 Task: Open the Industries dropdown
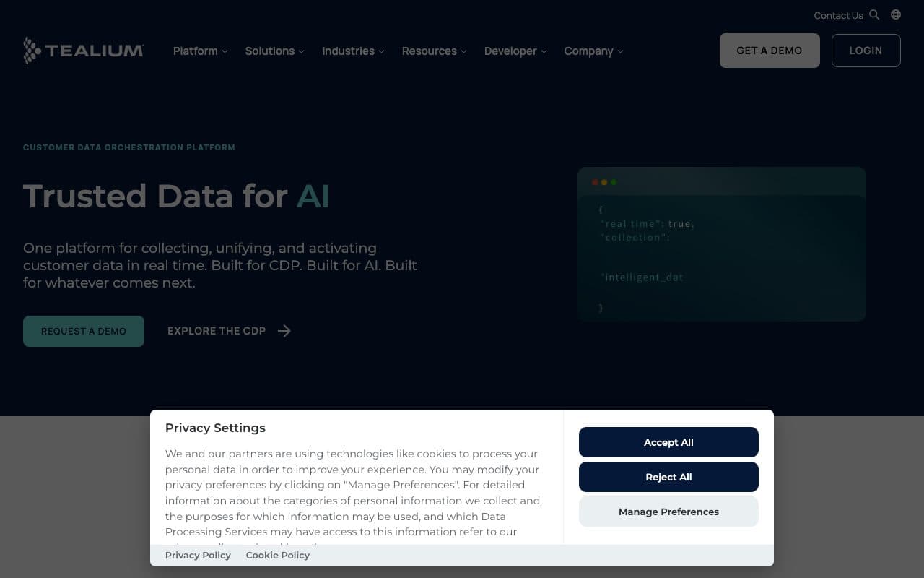pos(353,51)
